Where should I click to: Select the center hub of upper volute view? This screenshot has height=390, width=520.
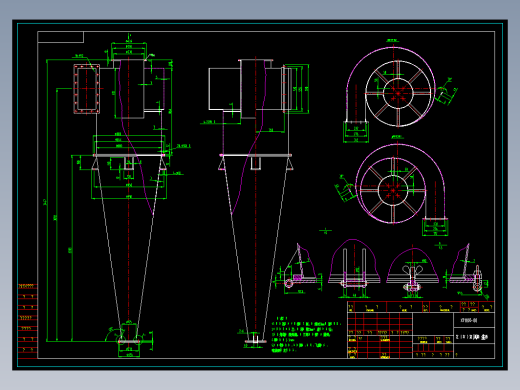[x=398, y=93]
